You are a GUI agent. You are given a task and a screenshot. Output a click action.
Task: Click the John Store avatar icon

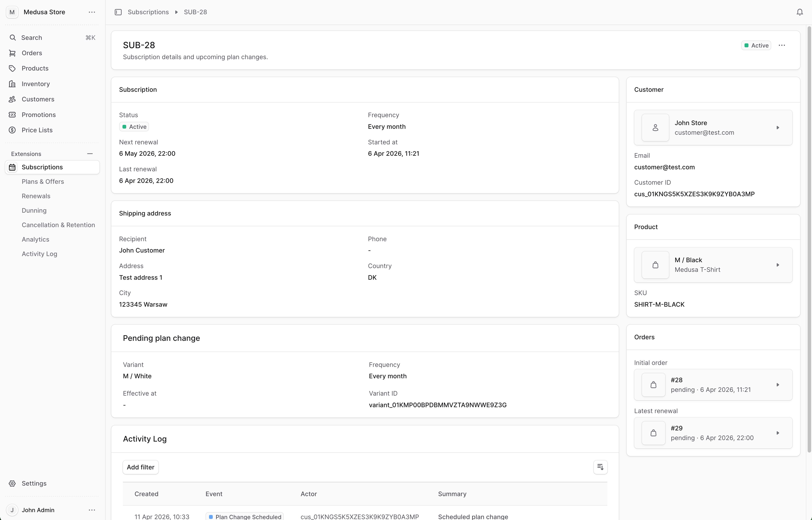click(x=655, y=128)
